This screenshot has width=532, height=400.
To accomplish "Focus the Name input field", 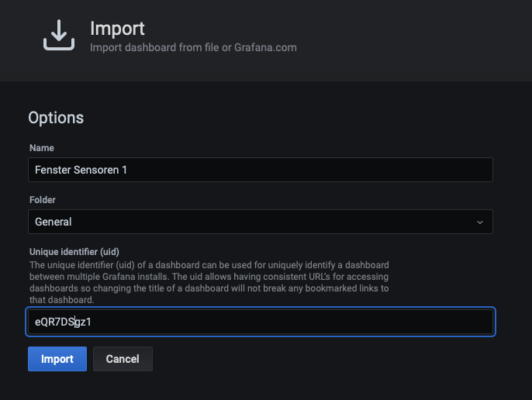I will coord(261,170).
